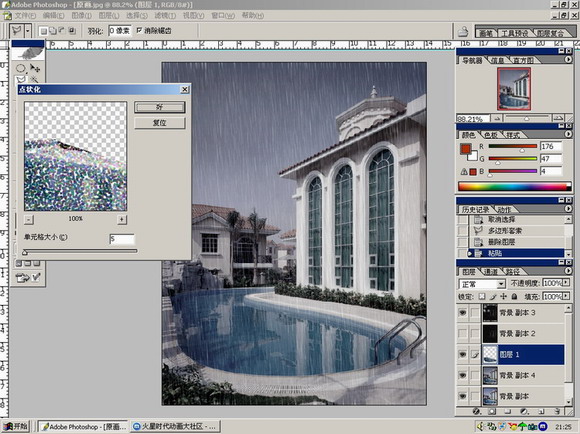This screenshot has height=434, width=580.
Task: Expand the 不透明度 opacity slider arrow
Action: [x=566, y=283]
